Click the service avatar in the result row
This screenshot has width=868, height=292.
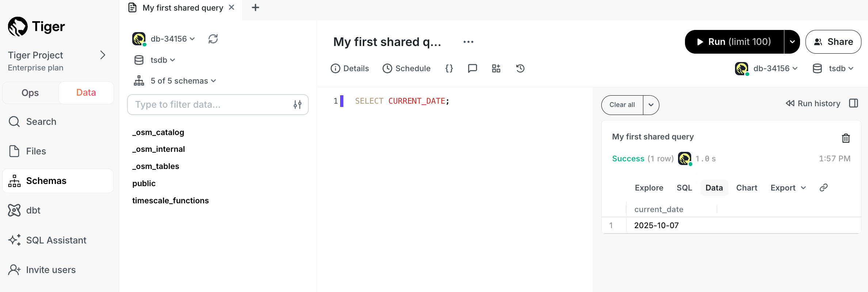click(x=685, y=158)
